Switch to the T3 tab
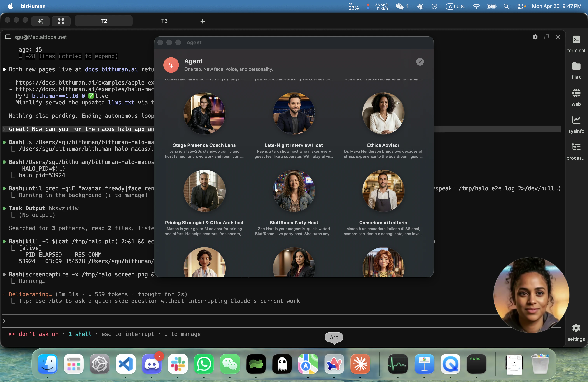 tap(164, 21)
